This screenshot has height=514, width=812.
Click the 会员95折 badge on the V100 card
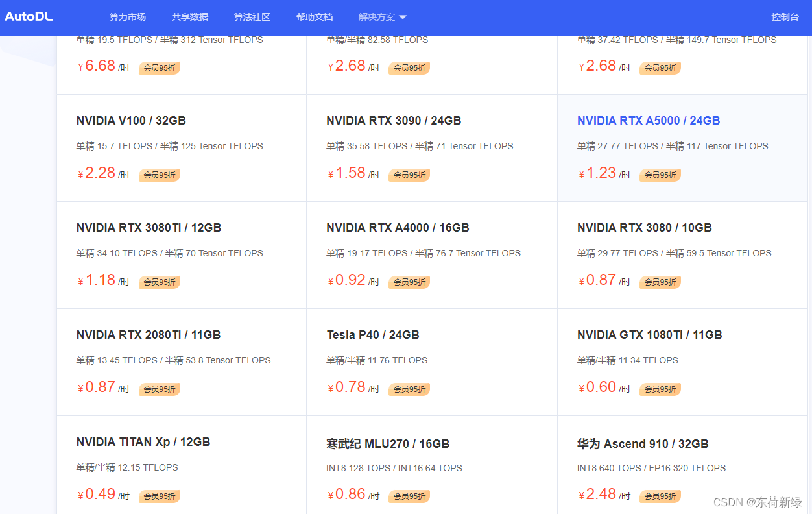(x=160, y=175)
